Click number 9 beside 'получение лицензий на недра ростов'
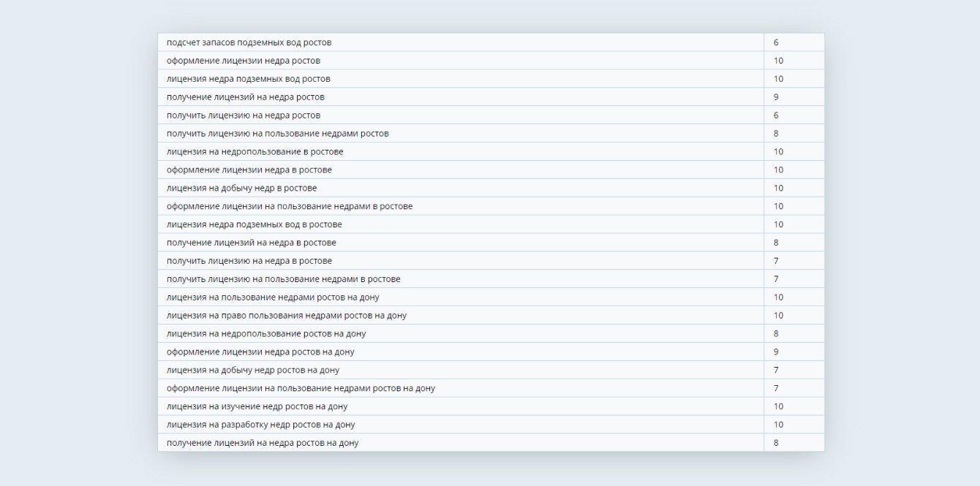This screenshot has height=486, width=980. pos(776,97)
